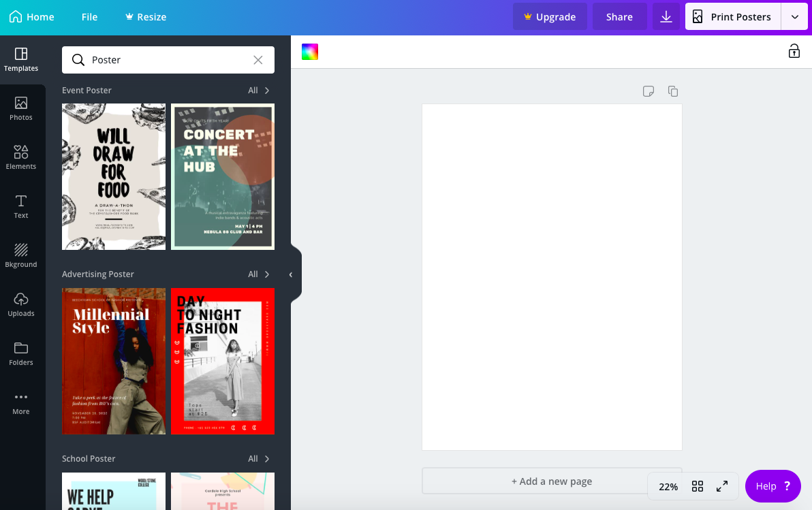View all School Poster templates
Viewport: 812px width, 510px height.
[259, 459]
